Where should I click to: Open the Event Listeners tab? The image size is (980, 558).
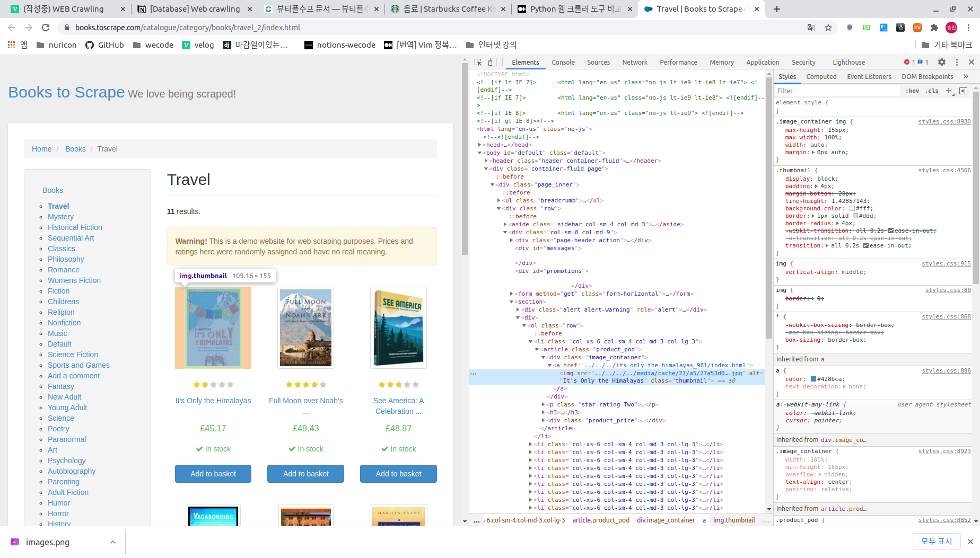(x=869, y=76)
